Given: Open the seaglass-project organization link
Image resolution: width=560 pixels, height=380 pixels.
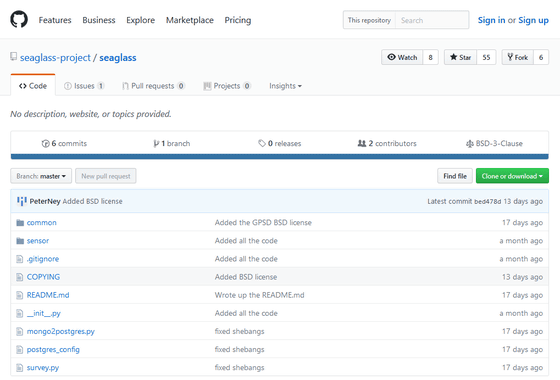Looking at the screenshot, I should pos(55,58).
